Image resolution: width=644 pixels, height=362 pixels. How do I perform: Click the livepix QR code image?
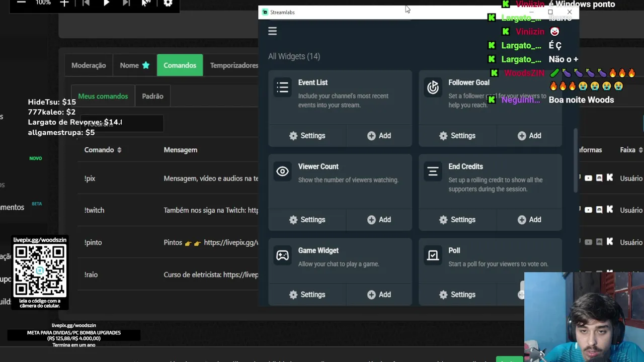click(40, 270)
